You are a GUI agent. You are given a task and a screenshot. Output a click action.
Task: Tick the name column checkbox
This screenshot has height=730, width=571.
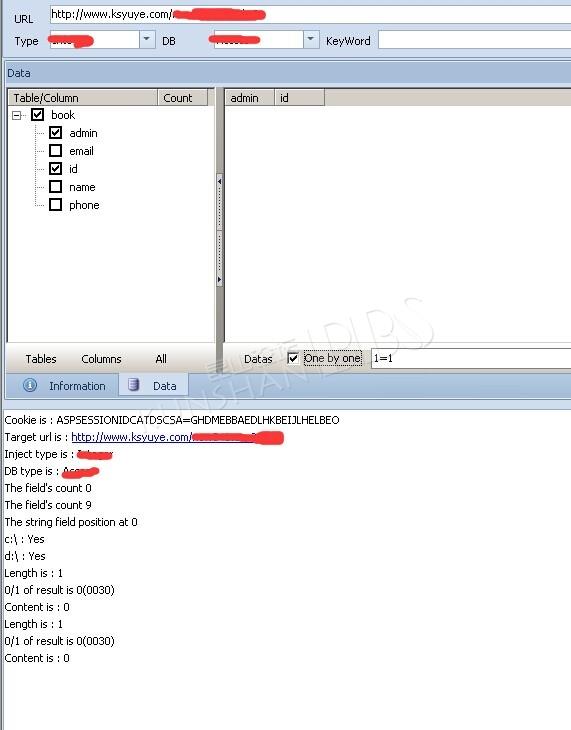(55, 187)
